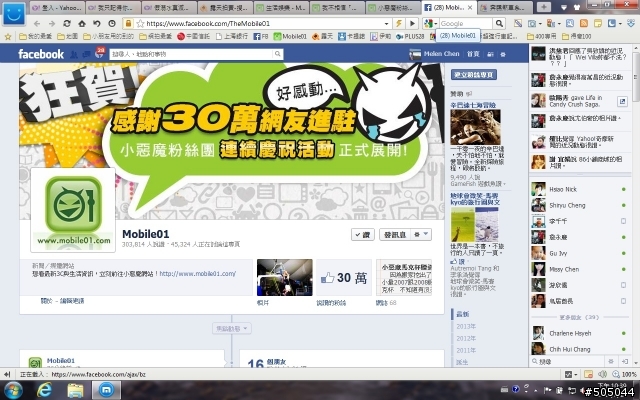This screenshot has height=400, width=640.
Task: Open the www.mobile01.com link in the about section
Action: click(198, 273)
